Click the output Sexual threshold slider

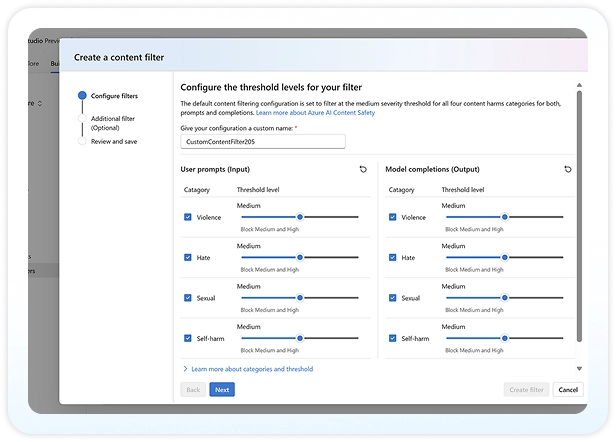pyautogui.click(x=504, y=298)
